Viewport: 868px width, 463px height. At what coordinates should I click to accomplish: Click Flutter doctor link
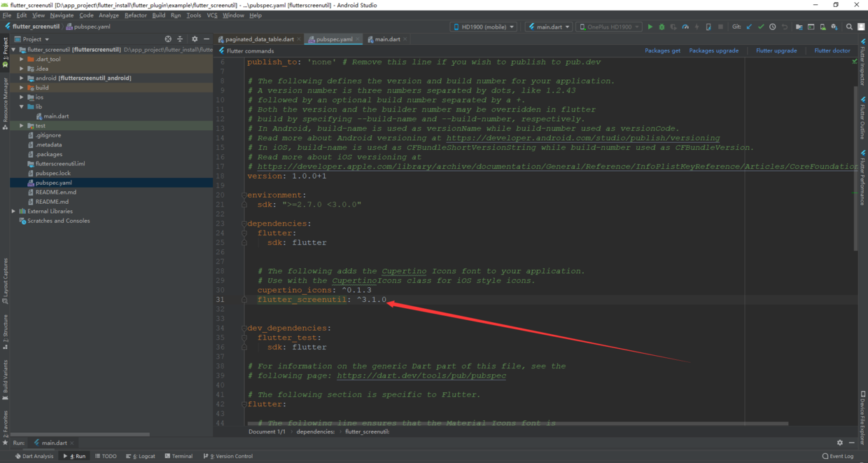pos(832,50)
